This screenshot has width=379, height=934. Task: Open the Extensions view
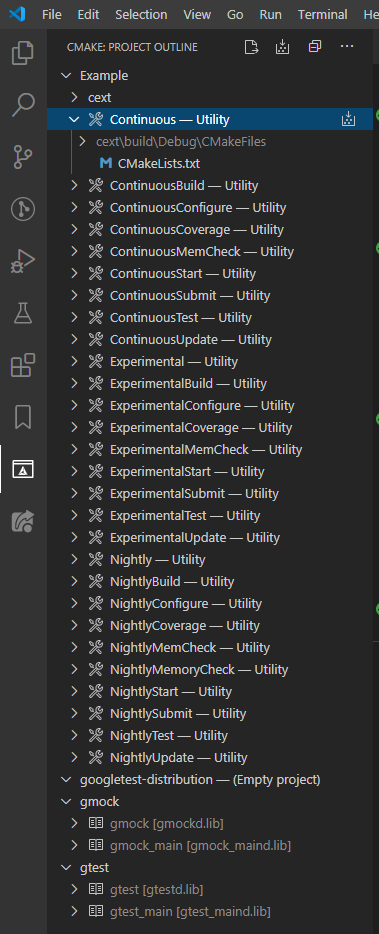click(23, 365)
